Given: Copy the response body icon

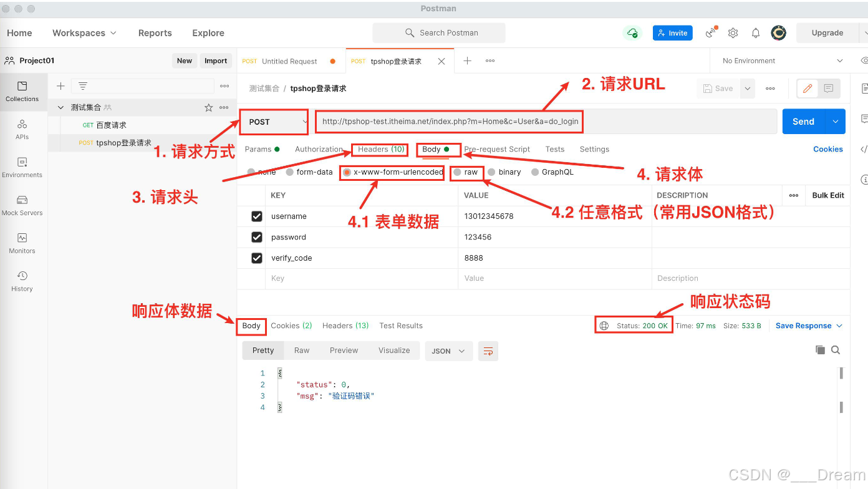Looking at the screenshot, I should pos(821,350).
